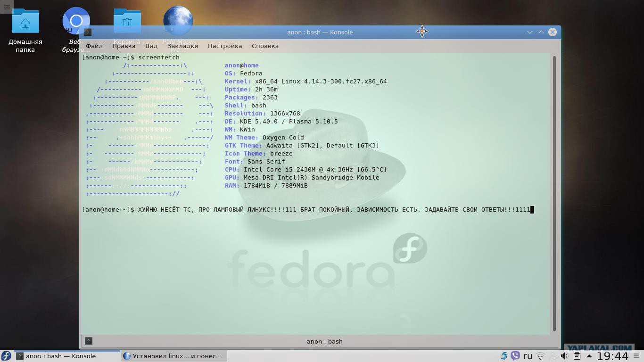Click the 'anon@home' header in screenfetch output
This screenshot has height=362, width=644.
[x=242, y=66]
